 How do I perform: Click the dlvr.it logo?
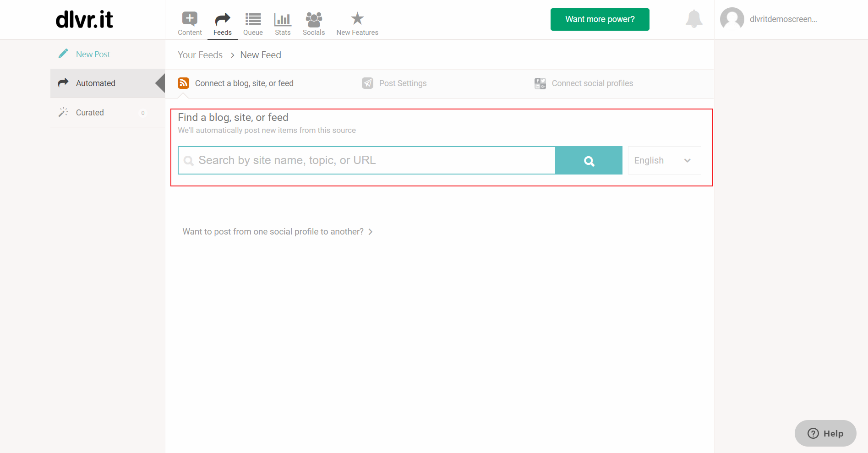(x=84, y=20)
